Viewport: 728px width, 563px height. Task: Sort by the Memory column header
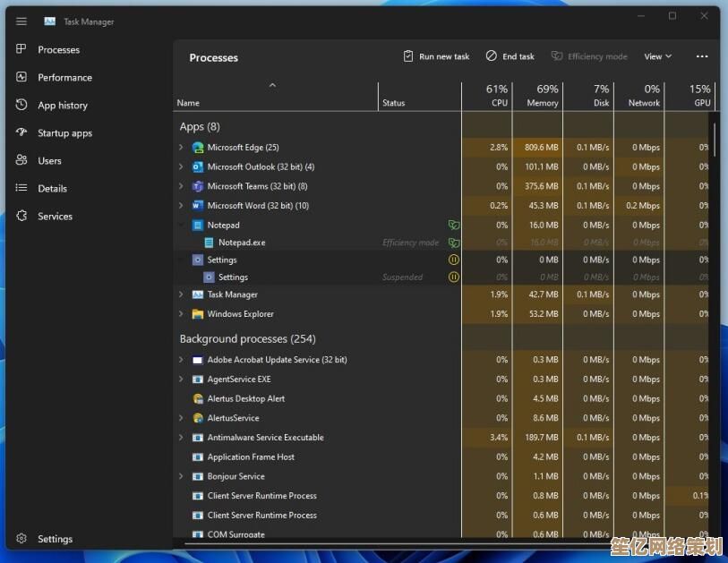pos(537,97)
